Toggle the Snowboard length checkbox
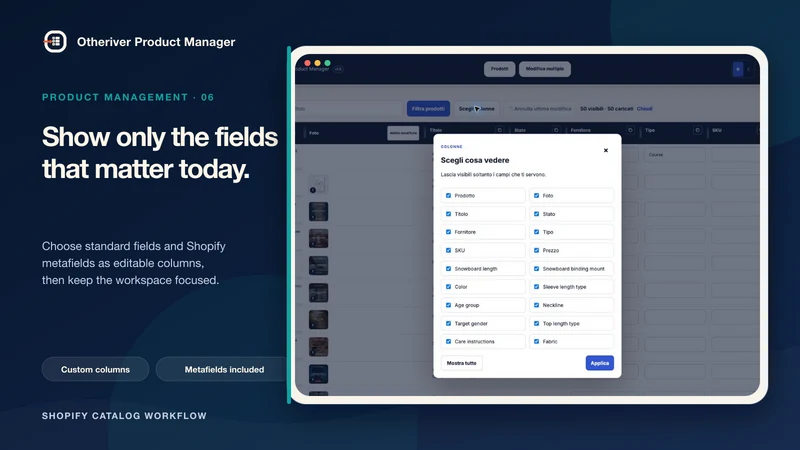This screenshot has width=800, height=450. (448, 268)
